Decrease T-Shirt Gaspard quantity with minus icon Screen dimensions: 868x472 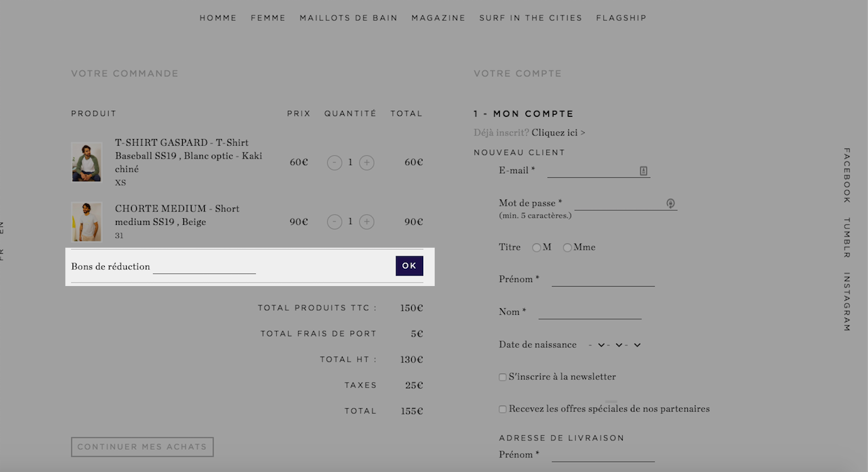(335, 162)
